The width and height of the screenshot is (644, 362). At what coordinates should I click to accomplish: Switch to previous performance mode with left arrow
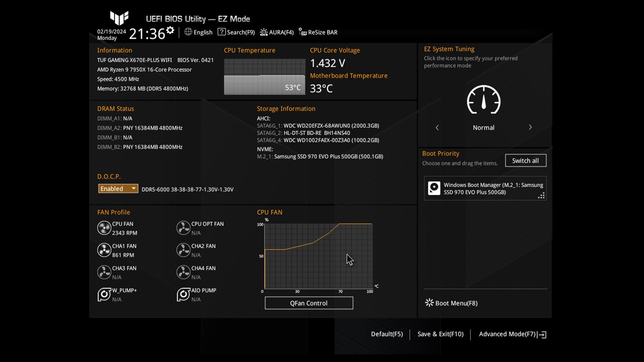pos(437,128)
